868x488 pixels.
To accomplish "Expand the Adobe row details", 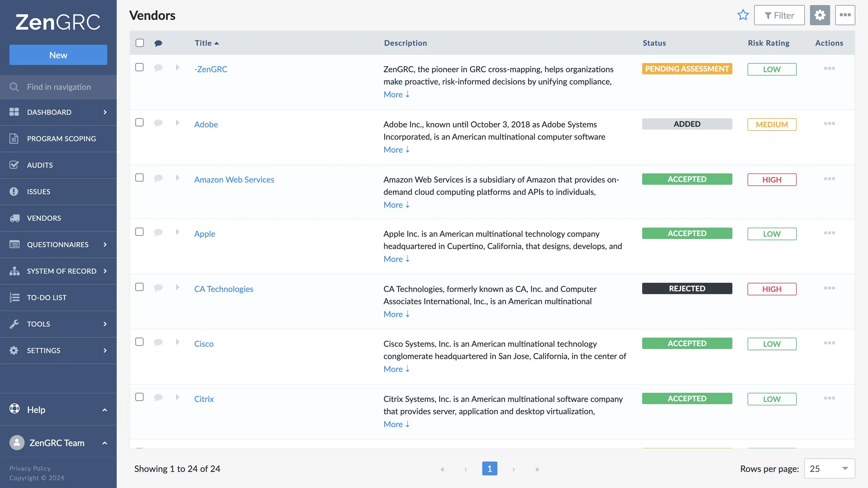I will point(178,123).
